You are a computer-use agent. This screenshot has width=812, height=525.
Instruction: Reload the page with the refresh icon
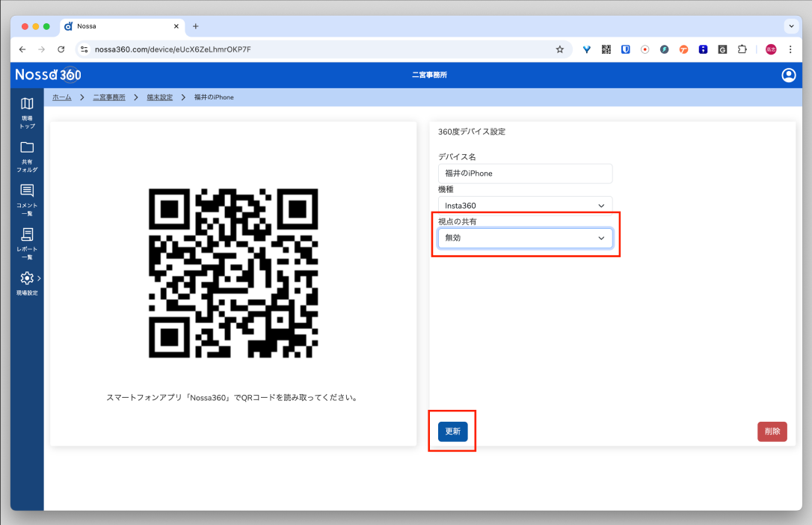click(61, 49)
